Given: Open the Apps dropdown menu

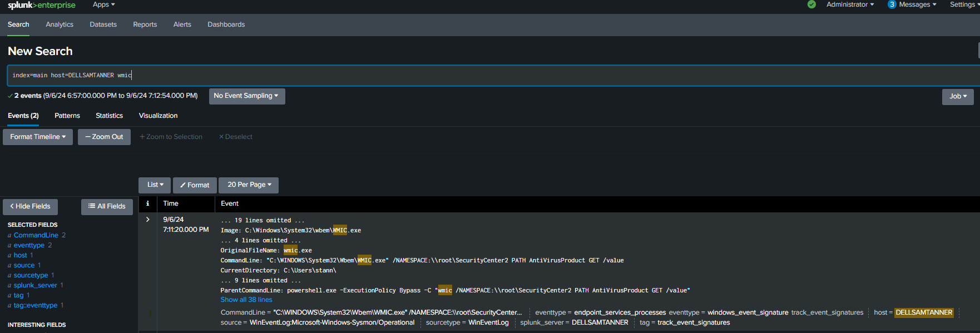Looking at the screenshot, I should [x=103, y=4].
